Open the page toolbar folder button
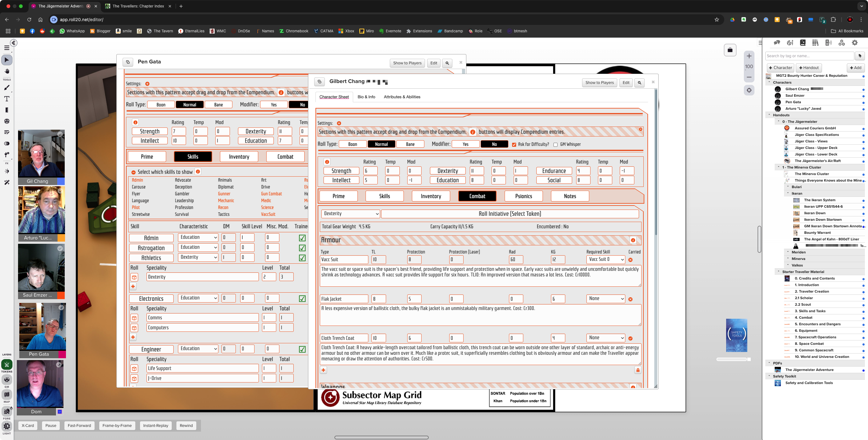 (x=730, y=50)
